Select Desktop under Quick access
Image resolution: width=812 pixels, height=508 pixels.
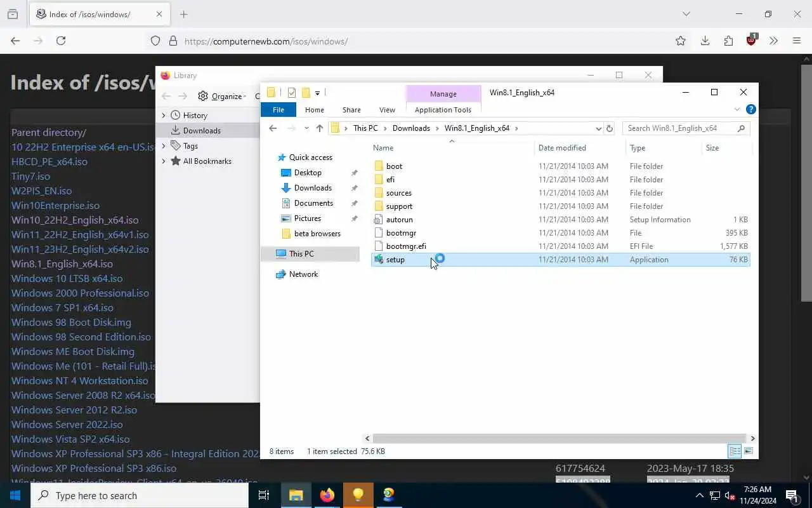(308, 173)
